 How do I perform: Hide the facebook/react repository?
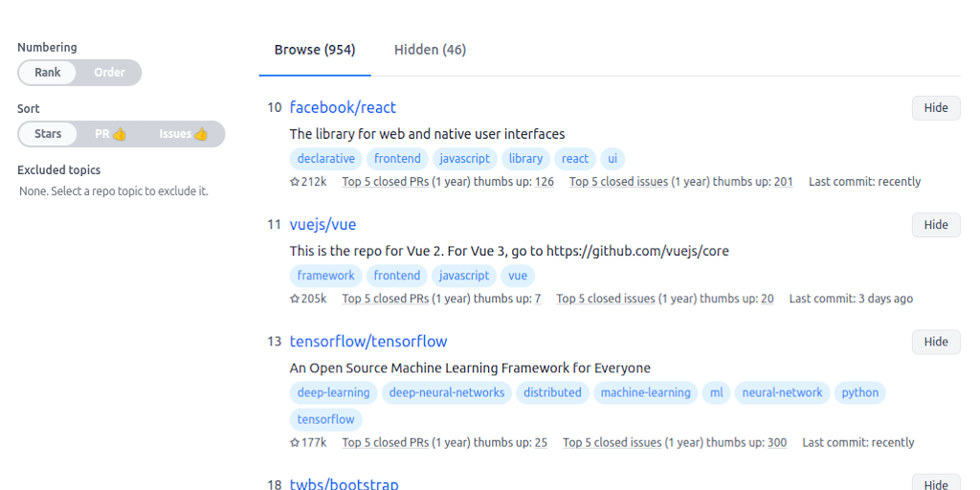pyautogui.click(x=936, y=107)
